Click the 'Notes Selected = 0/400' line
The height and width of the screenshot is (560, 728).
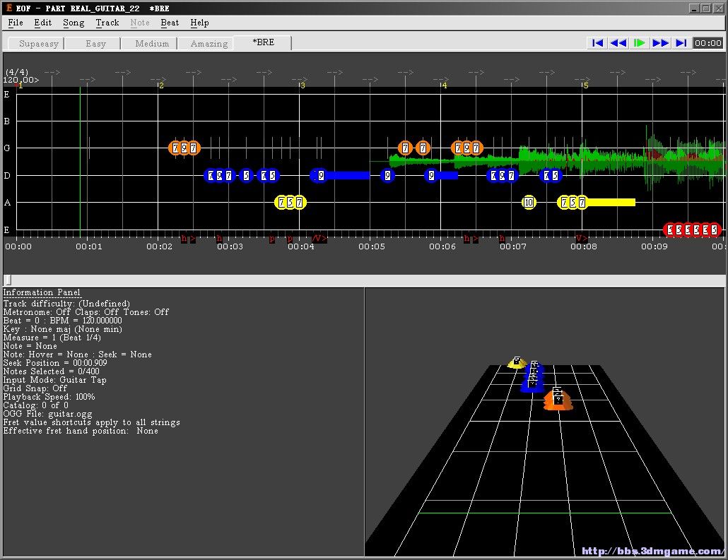coord(51,371)
